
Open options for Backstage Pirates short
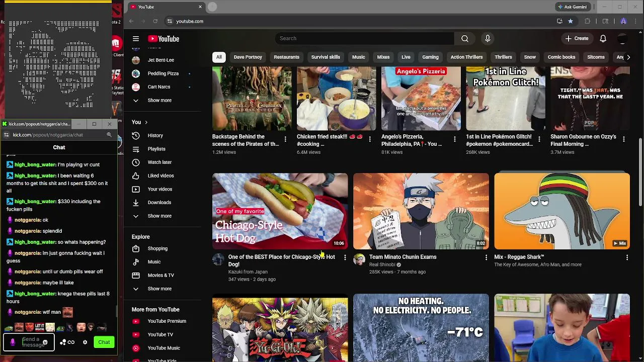click(285, 139)
